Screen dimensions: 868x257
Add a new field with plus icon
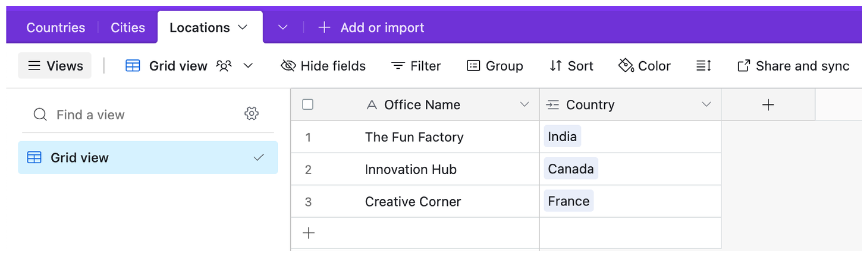tap(768, 105)
